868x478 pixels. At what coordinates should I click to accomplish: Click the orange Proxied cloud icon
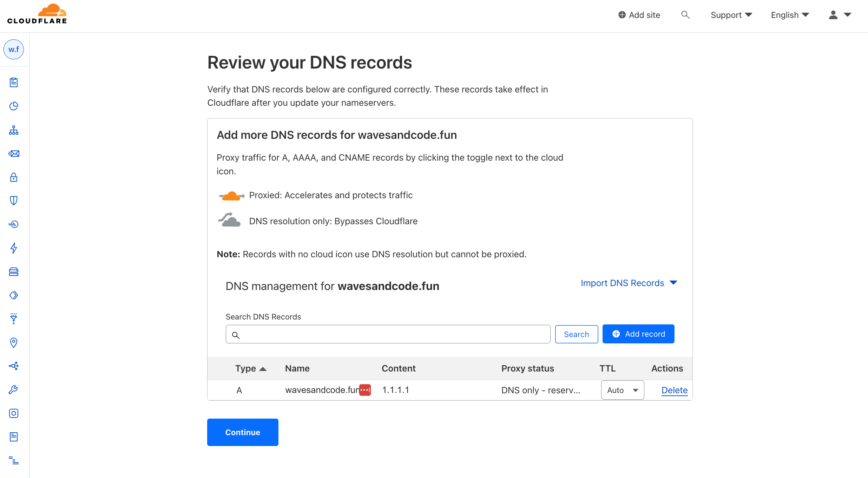(232, 195)
